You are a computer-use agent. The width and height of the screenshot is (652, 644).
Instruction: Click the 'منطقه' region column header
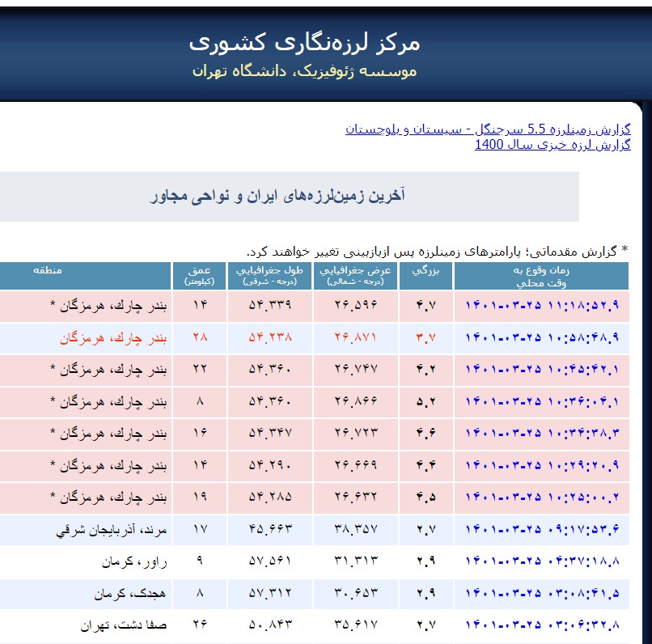click(85, 276)
